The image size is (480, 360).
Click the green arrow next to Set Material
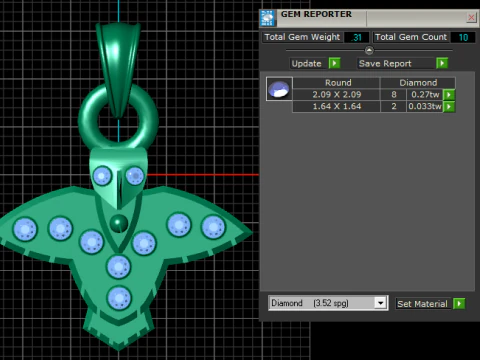(x=459, y=304)
